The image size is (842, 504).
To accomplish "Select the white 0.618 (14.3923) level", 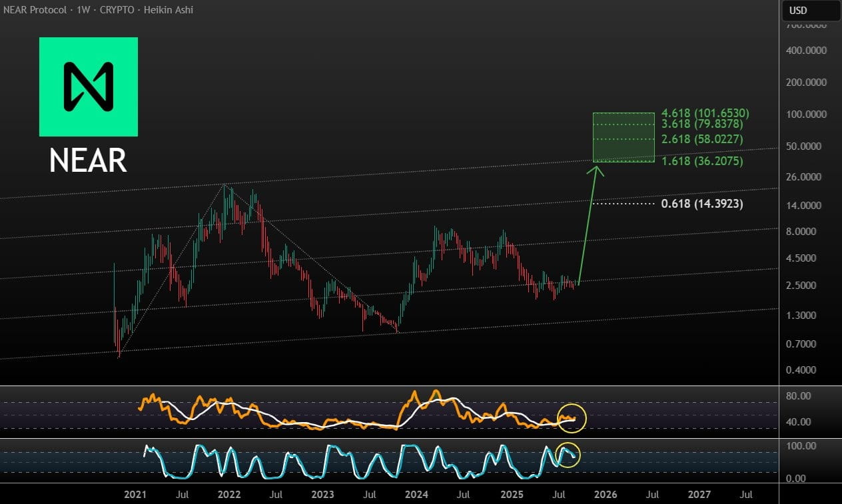I will point(702,204).
